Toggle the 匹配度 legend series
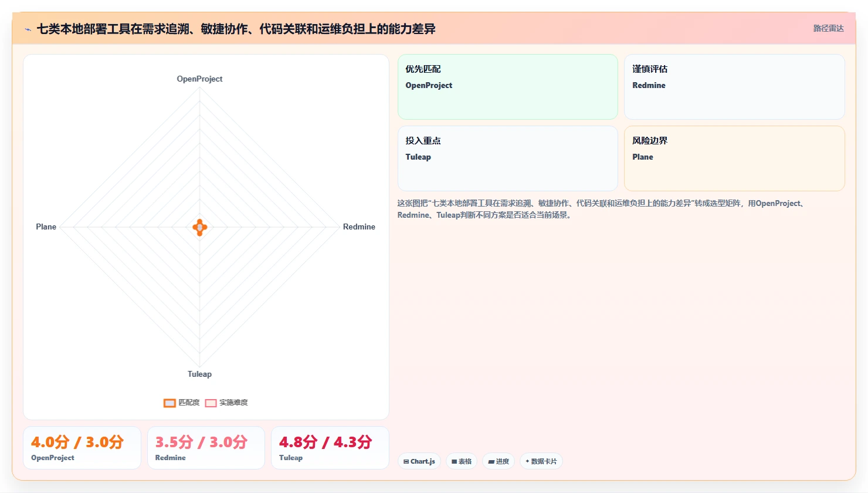 click(182, 403)
